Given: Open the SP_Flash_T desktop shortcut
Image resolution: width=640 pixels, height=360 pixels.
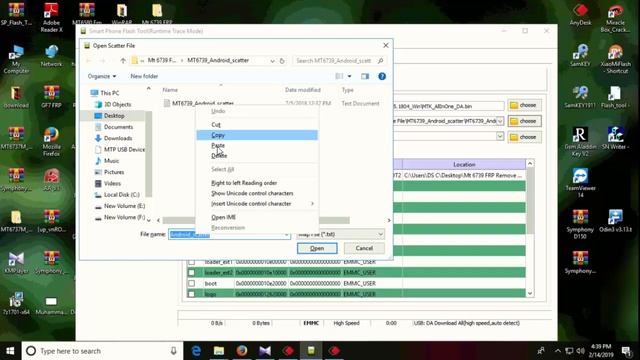Looking at the screenshot, I should [16, 13].
